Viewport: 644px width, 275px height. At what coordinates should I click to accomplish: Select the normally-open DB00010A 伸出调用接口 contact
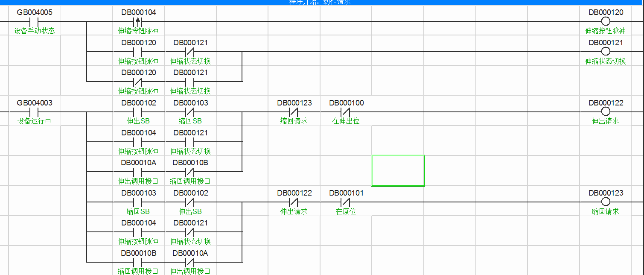pyautogui.click(x=138, y=172)
